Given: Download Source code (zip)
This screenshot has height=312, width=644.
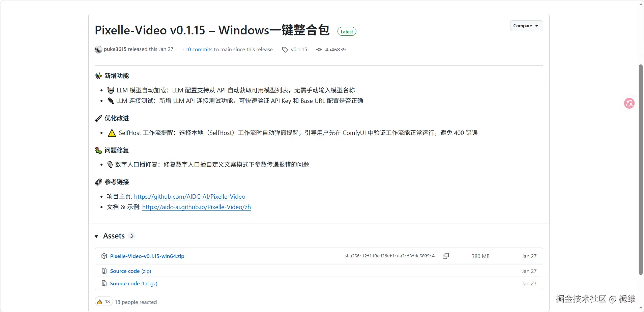Looking at the screenshot, I should point(130,271).
